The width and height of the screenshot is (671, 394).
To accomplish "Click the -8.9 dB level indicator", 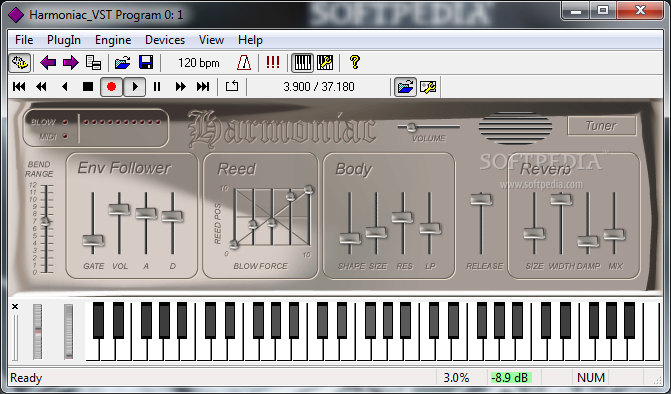I will tap(510, 378).
